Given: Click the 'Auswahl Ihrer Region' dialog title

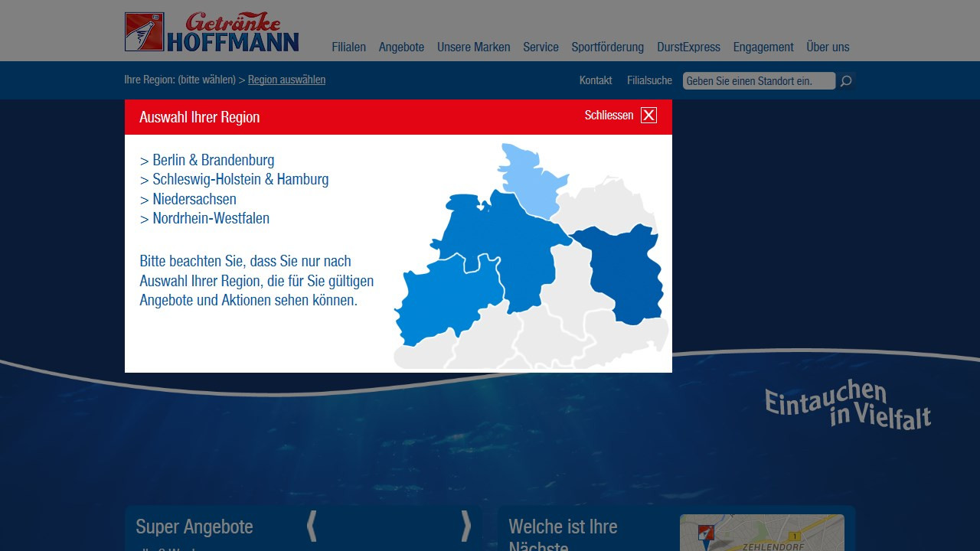Looking at the screenshot, I should [200, 117].
